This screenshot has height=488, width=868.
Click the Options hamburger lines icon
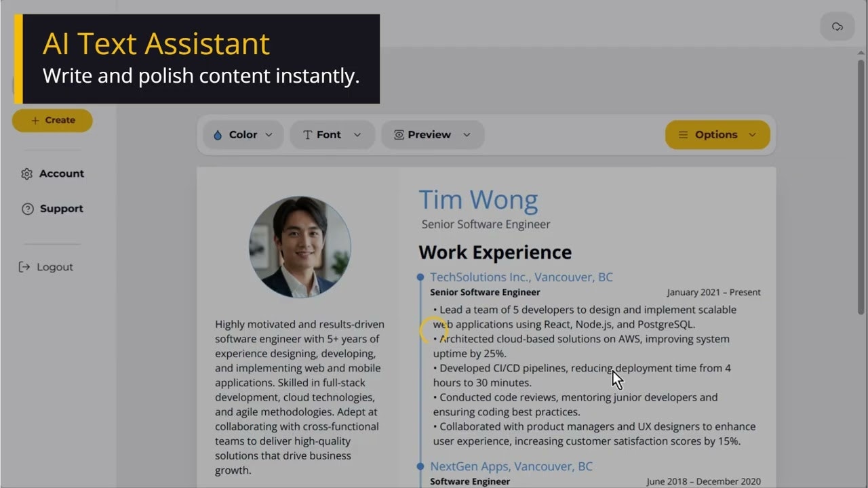coord(684,135)
